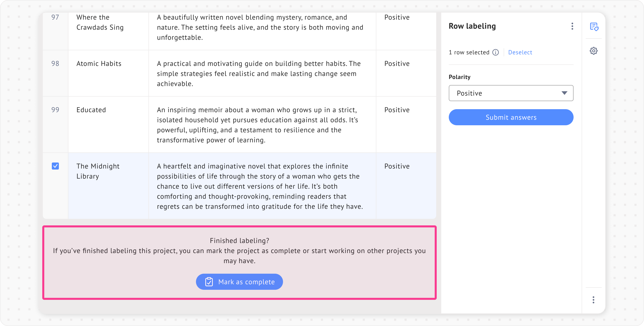Open the row labeling sidebar icon

click(594, 27)
